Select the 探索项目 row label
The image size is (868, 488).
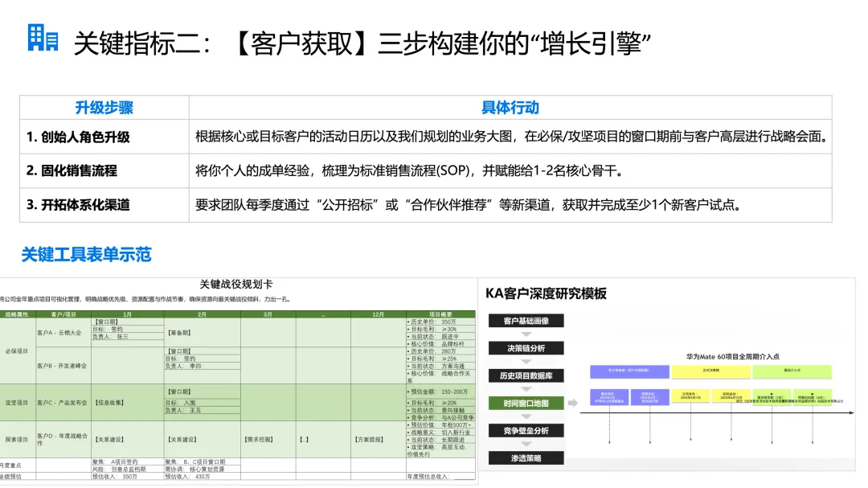(17, 439)
